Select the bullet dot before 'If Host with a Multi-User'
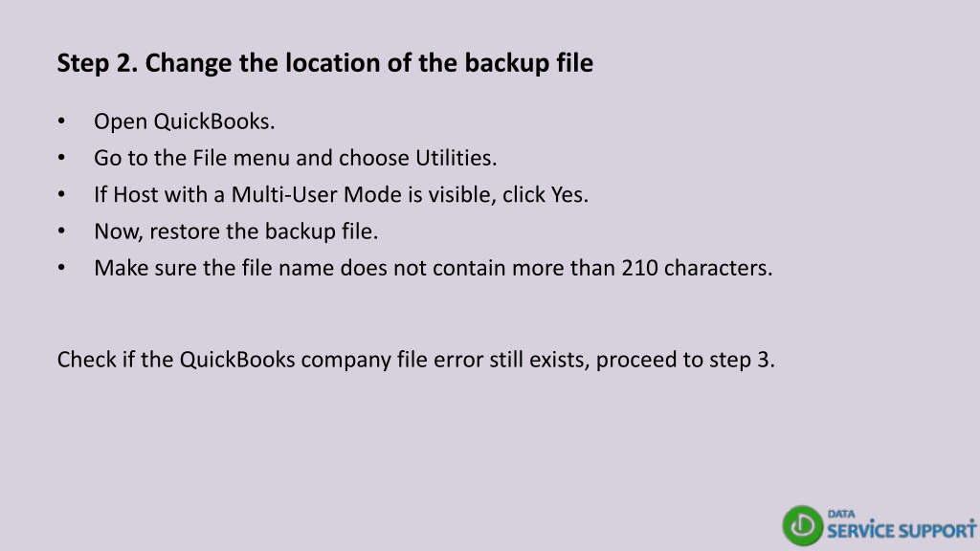 coord(61,195)
